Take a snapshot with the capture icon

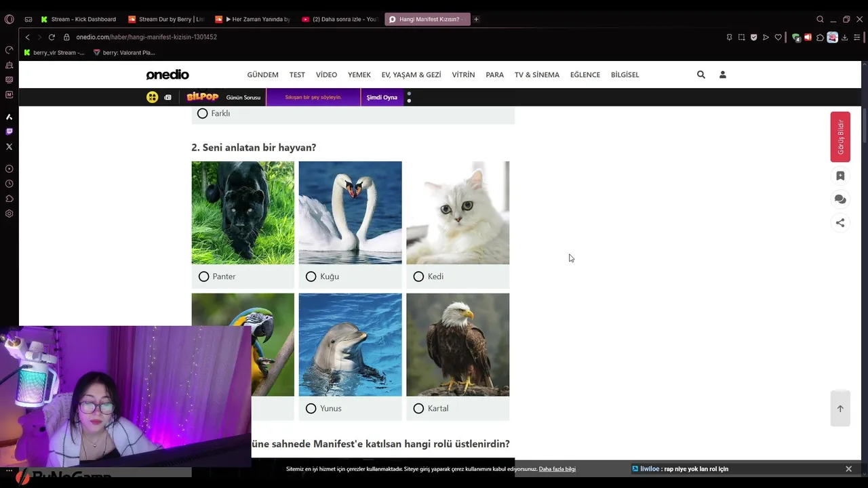741,37
